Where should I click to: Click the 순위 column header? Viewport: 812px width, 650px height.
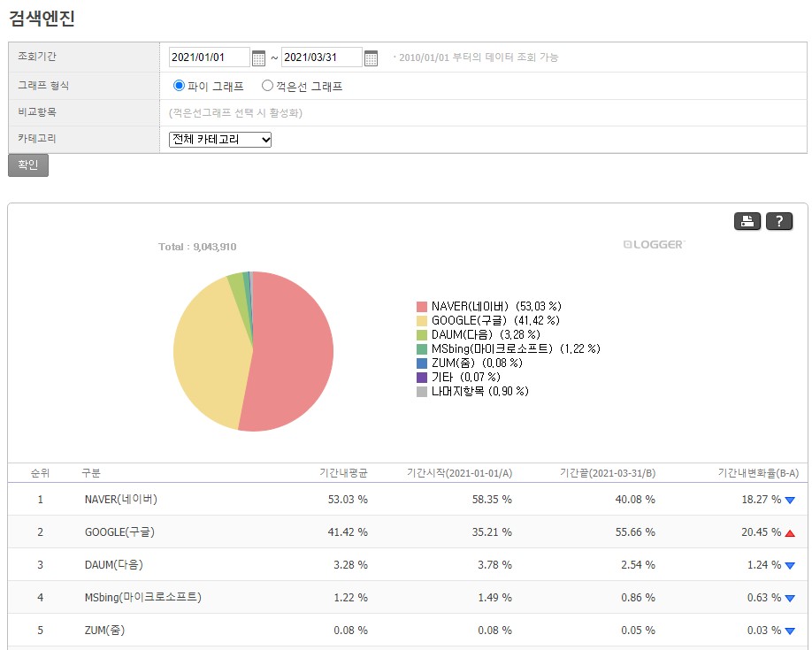point(40,473)
